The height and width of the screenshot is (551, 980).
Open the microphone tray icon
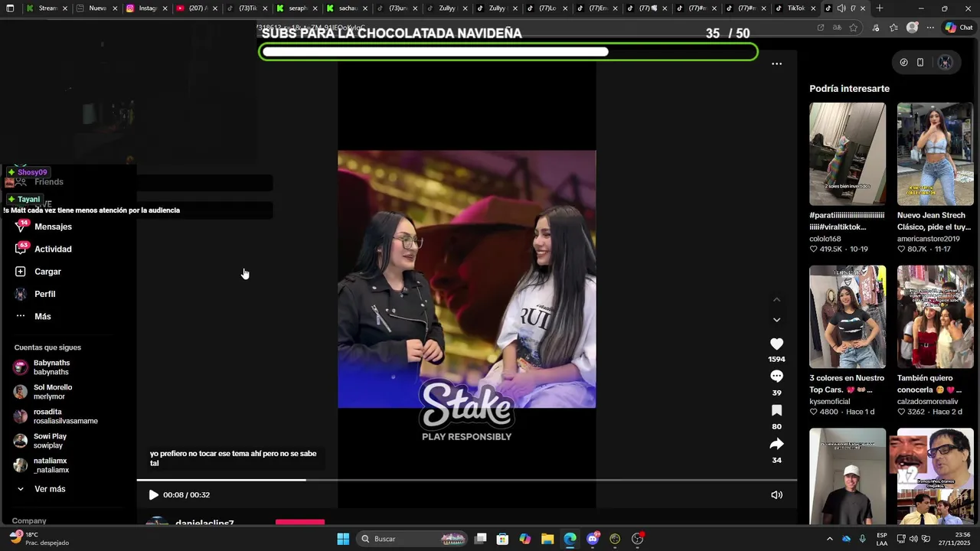coord(863,539)
